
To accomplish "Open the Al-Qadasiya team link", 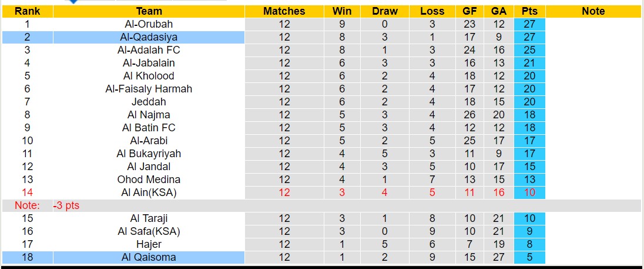I will [149, 37].
